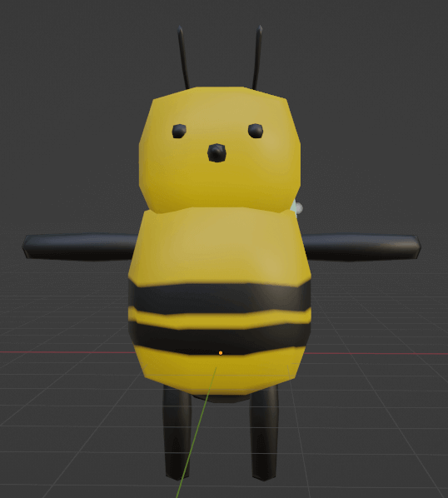
Task: Select the upper black stripe on body
Action: [x=219, y=297]
